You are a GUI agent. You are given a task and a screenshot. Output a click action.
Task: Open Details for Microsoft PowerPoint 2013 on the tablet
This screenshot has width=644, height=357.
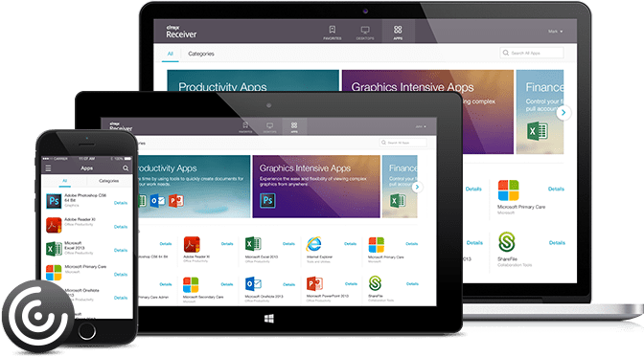tap(351, 284)
